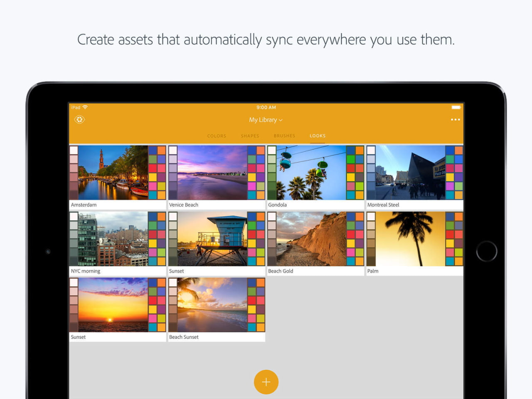The height and width of the screenshot is (399, 532).
Task: Select the Looks tab
Action: point(318,136)
